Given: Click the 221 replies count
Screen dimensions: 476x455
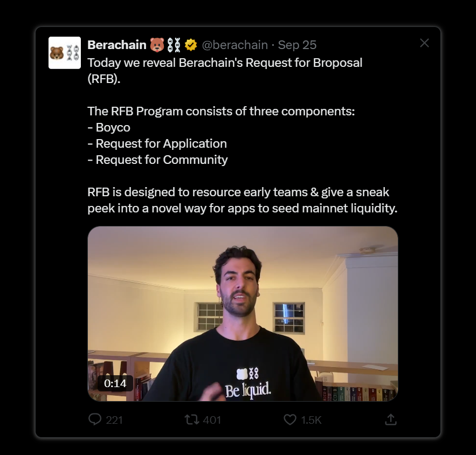Looking at the screenshot, I should [114, 420].
